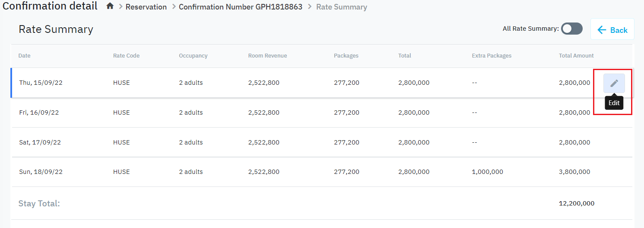Select the Sat, 17/09/22 row
The height and width of the screenshot is (228, 644).
point(40,142)
